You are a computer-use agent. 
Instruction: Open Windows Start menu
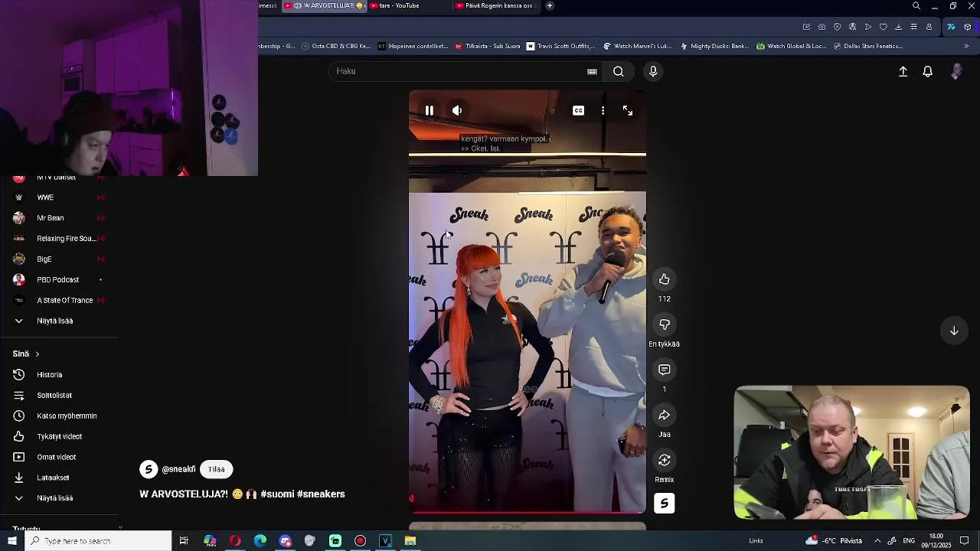coord(12,541)
